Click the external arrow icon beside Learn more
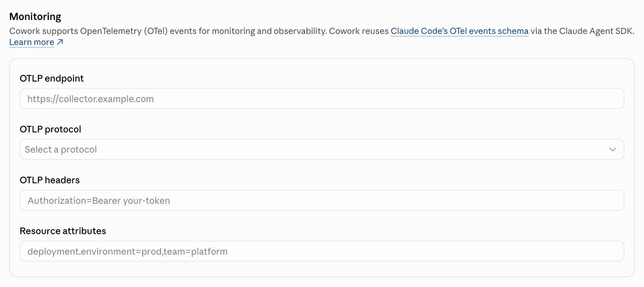644x287 pixels. point(60,42)
